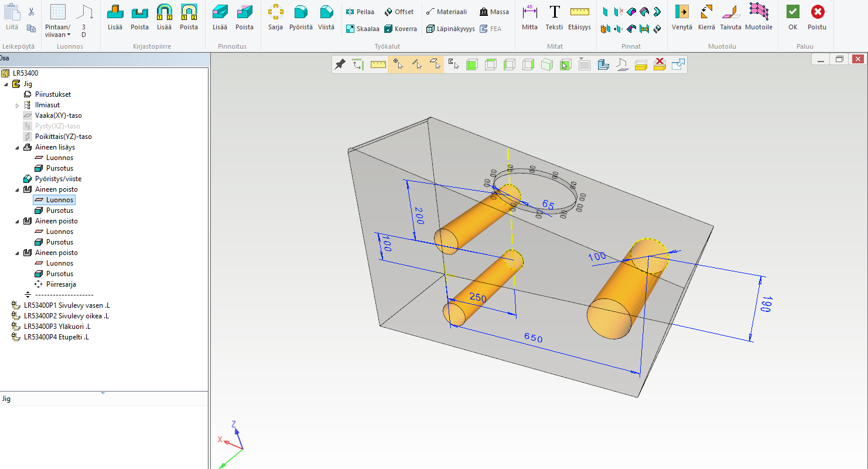The image size is (868, 469).
Task: Toggle the pin on the view toolbar
Action: pos(340,64)
